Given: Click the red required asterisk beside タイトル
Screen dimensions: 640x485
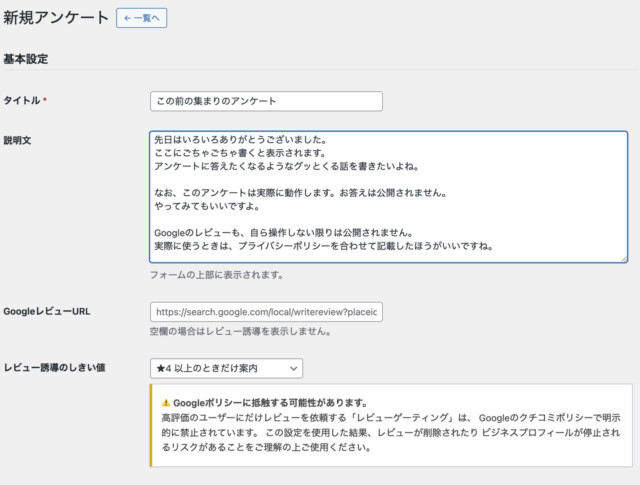Looking at the screenshot, I should click(x=45, y=101).
